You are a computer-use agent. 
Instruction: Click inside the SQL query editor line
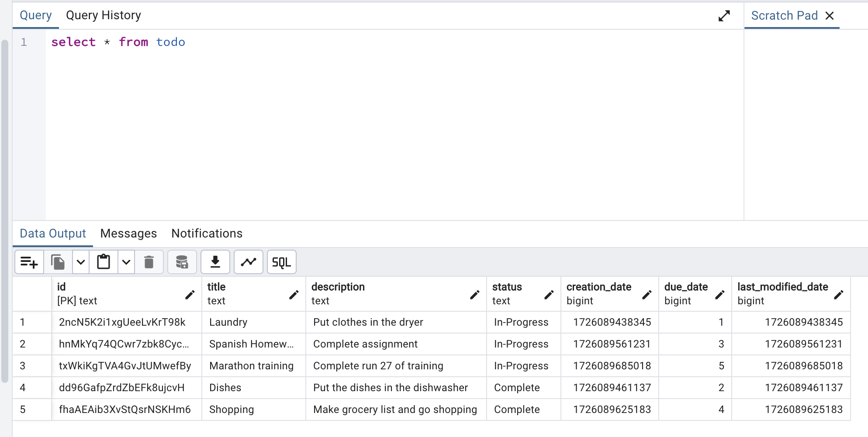click(306, 42)
